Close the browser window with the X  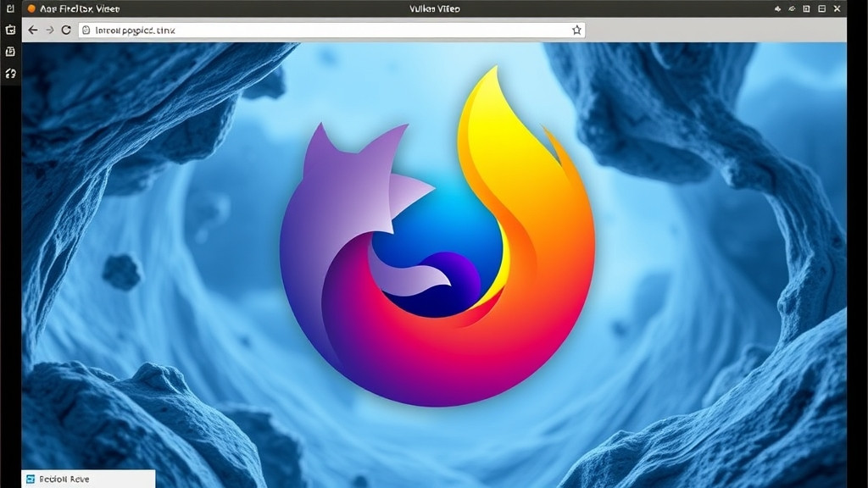(837, 8)
